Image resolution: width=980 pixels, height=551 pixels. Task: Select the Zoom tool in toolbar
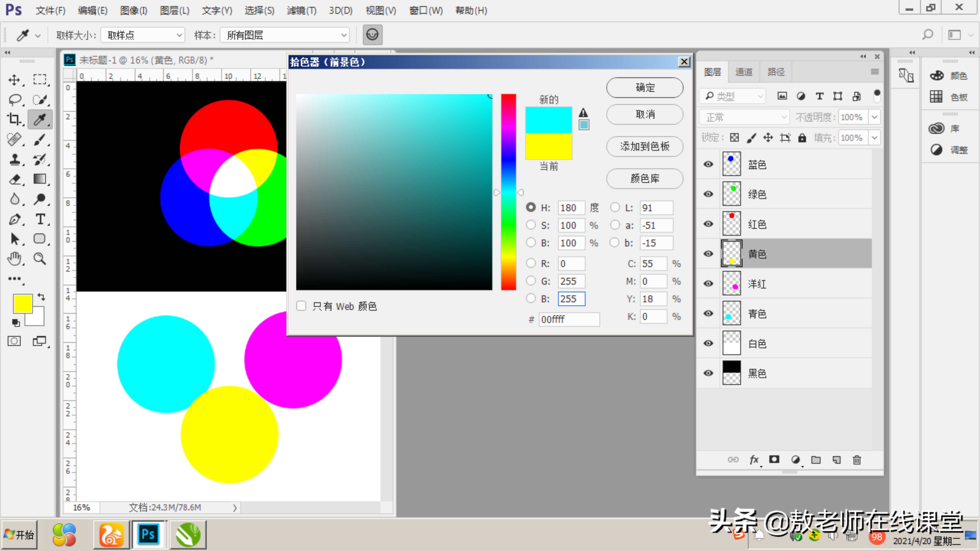(x=40, y=259)
